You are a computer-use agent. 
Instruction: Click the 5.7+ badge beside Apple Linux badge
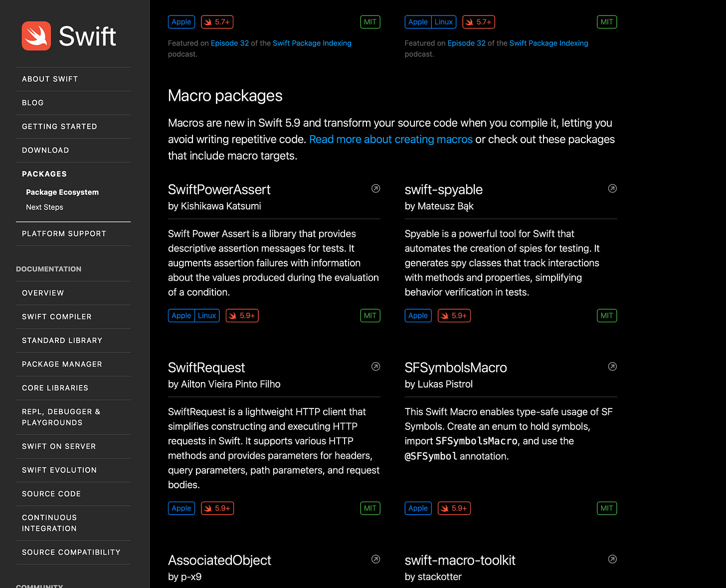[479, 22]
